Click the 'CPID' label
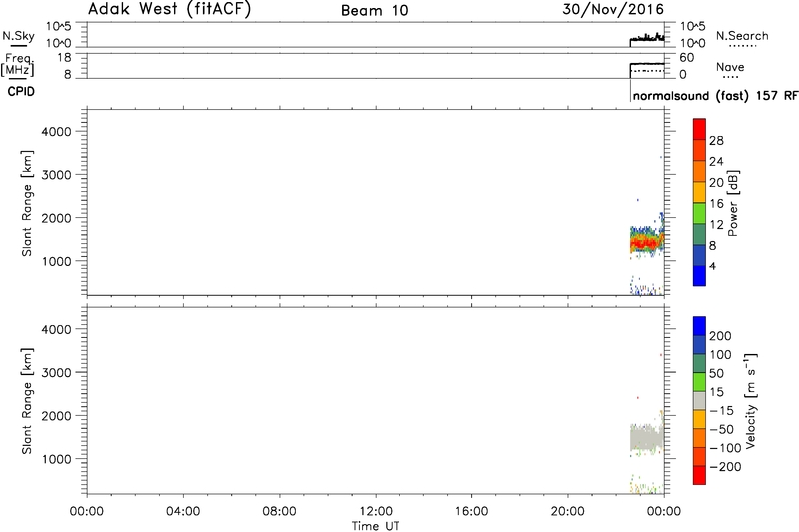The height and width of the screenshot is (532, 799). (x=21, y=91)
